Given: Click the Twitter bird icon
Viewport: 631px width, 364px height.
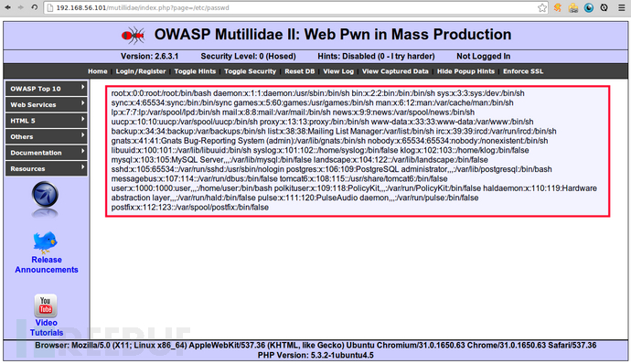Looking at the screenshot, I should [x=45, y=242].
